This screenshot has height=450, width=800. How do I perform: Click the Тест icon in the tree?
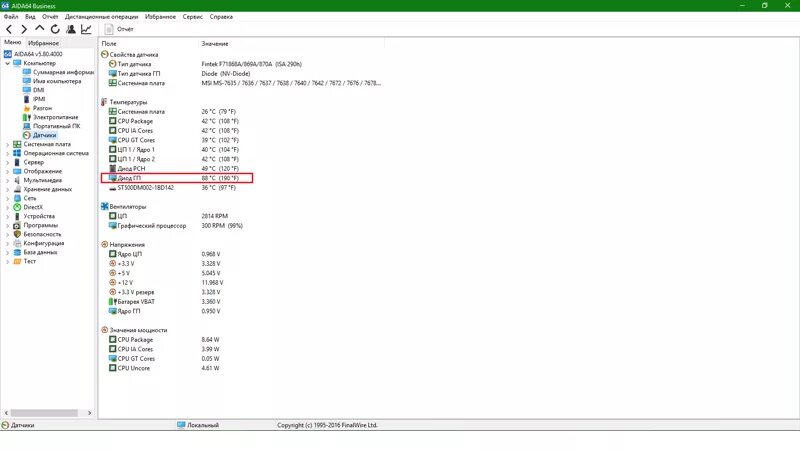click(x=17, y=261)
